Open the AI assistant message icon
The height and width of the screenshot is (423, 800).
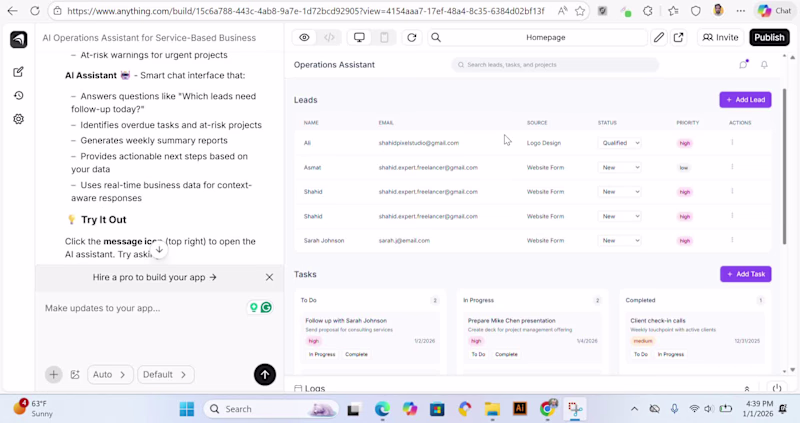point(743,65)
